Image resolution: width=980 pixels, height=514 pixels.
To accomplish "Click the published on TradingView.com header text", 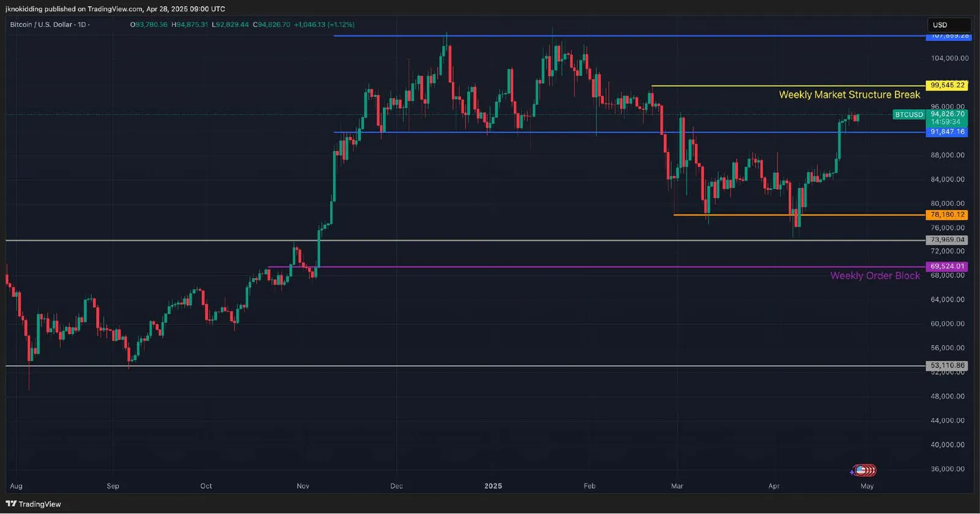I will point(94,9).
